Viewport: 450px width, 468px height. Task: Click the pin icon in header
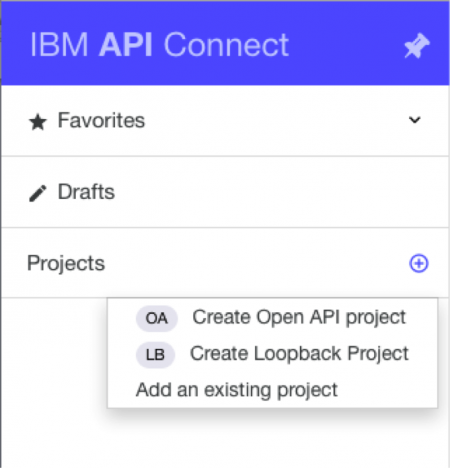click(417, 46)
